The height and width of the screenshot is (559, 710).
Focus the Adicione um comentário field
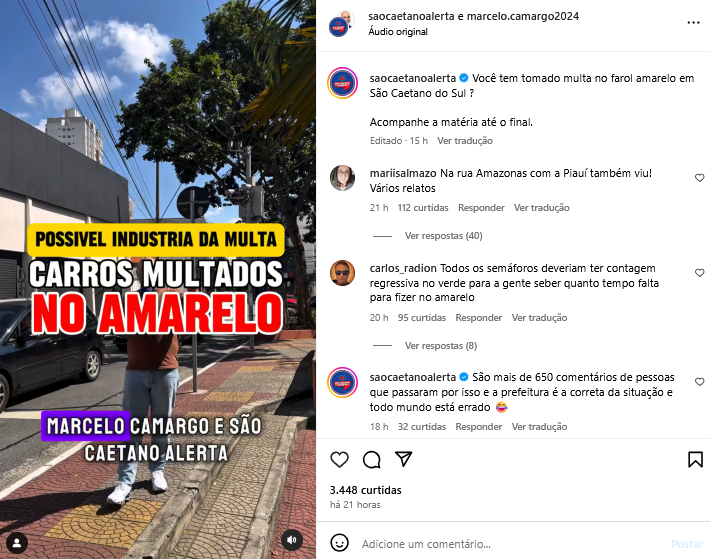coord(512,544)
